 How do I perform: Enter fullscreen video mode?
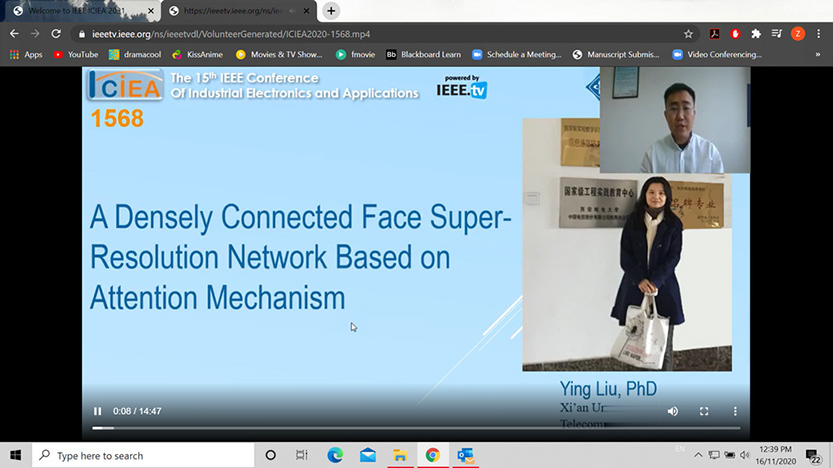pyautogui.click(x=704, y=411)
